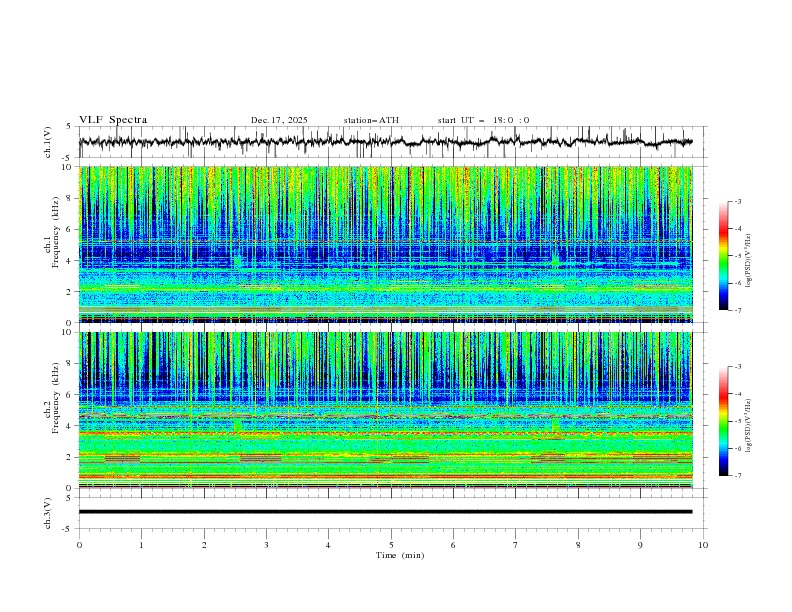This screenshot has width=792, height=612.
Task: Click inside the ch.2 spectrogram panel
Action: click(x=385, y=410)
